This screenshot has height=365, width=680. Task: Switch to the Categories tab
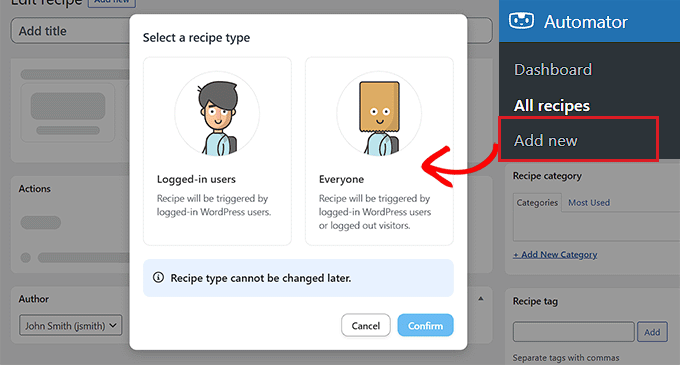pyautogui.click(x=537, y=202)
